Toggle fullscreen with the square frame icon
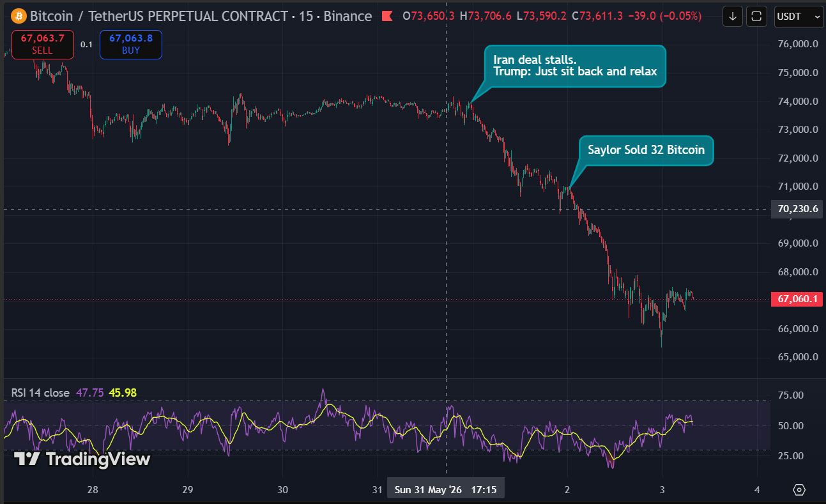This screenshot has width=826, height=504. (757, 16)
